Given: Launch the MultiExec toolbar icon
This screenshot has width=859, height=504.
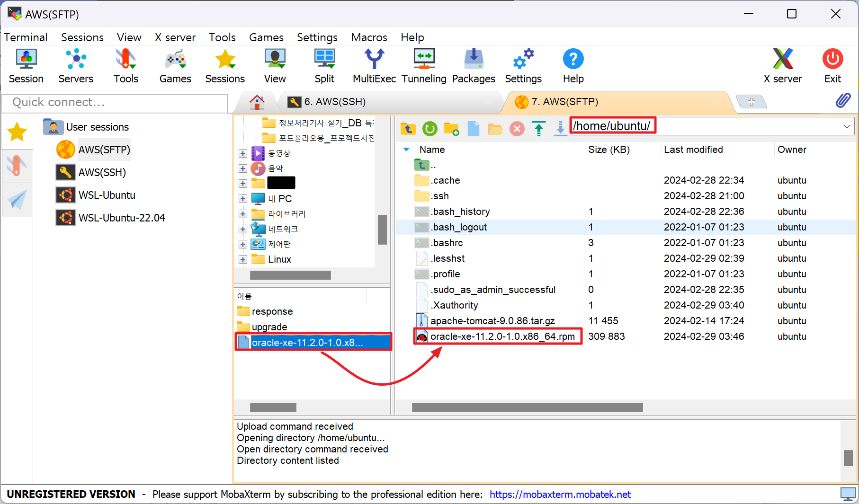Looking at the screenshot, I should coord(374,66).
